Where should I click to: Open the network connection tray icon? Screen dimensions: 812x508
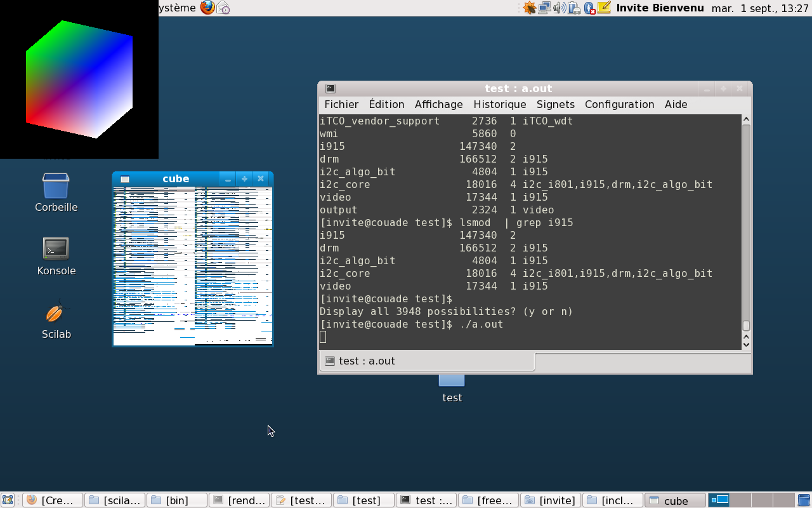[x=544, y=8]
